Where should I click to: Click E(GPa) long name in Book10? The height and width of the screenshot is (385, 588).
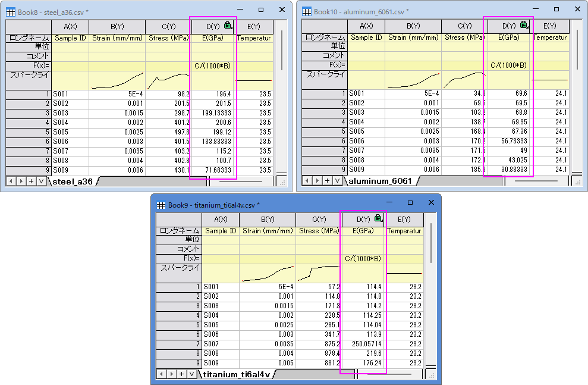[509, 37]
